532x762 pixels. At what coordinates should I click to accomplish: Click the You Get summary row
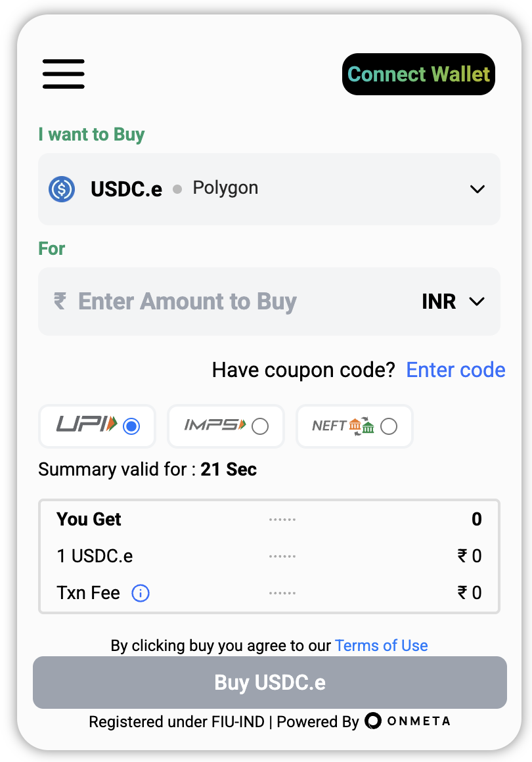pos(269,520)
